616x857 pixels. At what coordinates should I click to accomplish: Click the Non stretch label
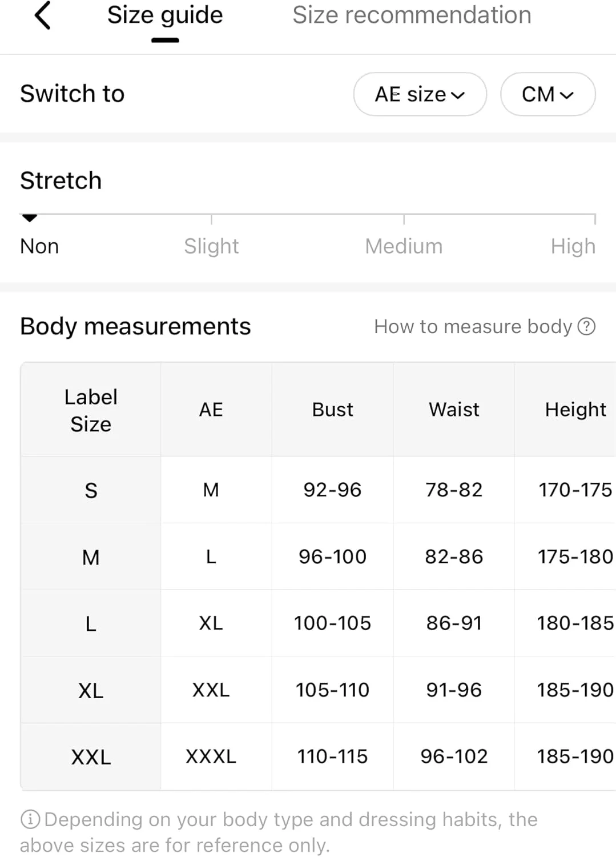tap(39, 246)
